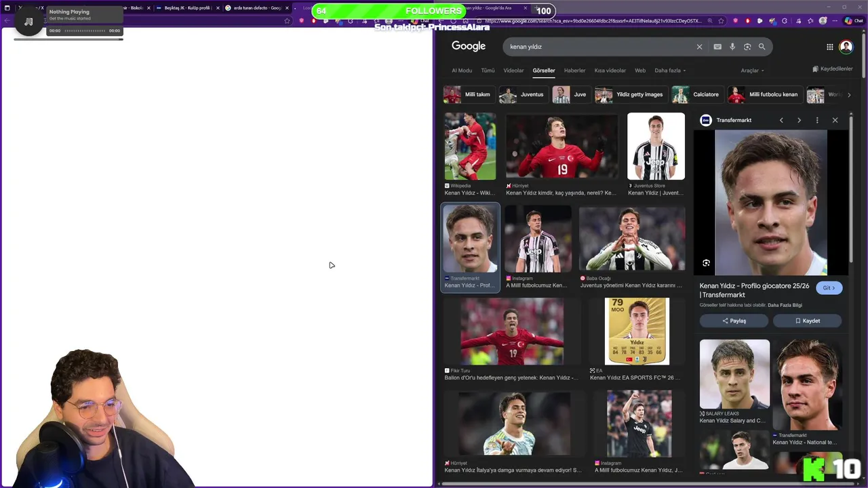Click the magnifier search button in Google
868x488 pixels.
click(x=762, y=47)
